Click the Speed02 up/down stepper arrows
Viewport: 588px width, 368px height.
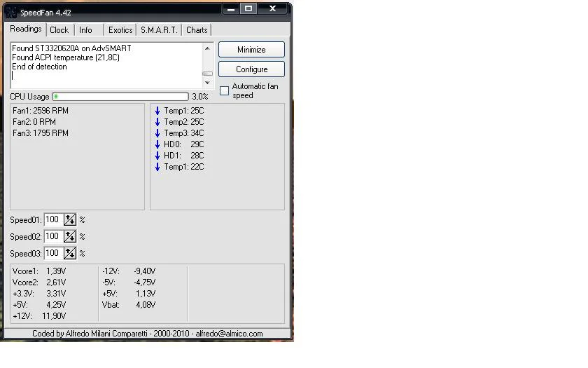[70, 237]
